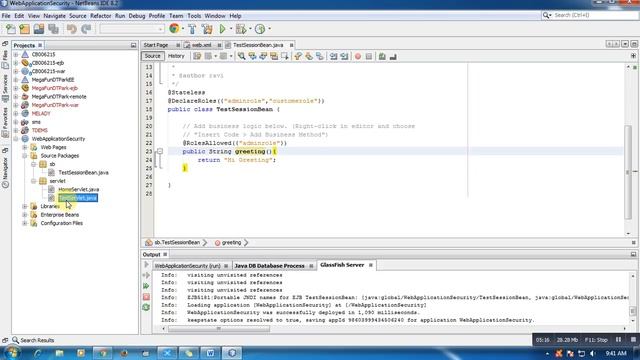Minimize the Projects panel window

133,45
